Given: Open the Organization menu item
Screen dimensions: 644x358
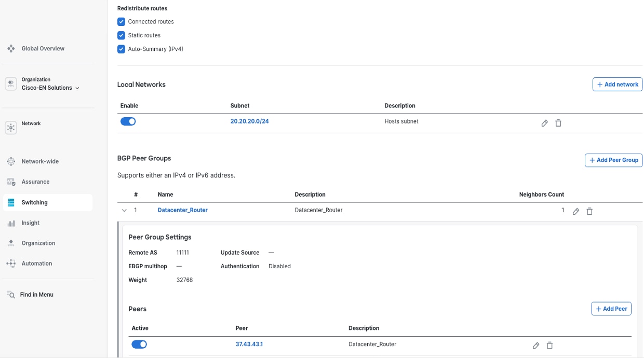Looking at the screenshot, I should [38, 243].
